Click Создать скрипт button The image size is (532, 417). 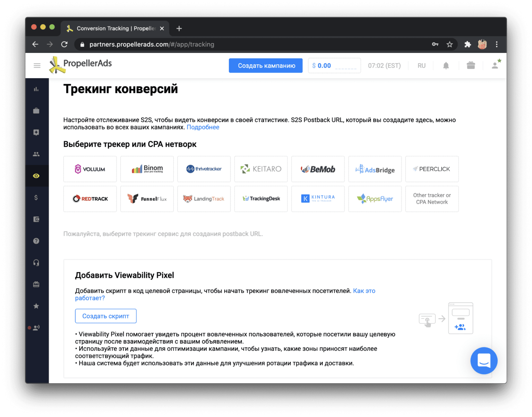pos(106,316)
